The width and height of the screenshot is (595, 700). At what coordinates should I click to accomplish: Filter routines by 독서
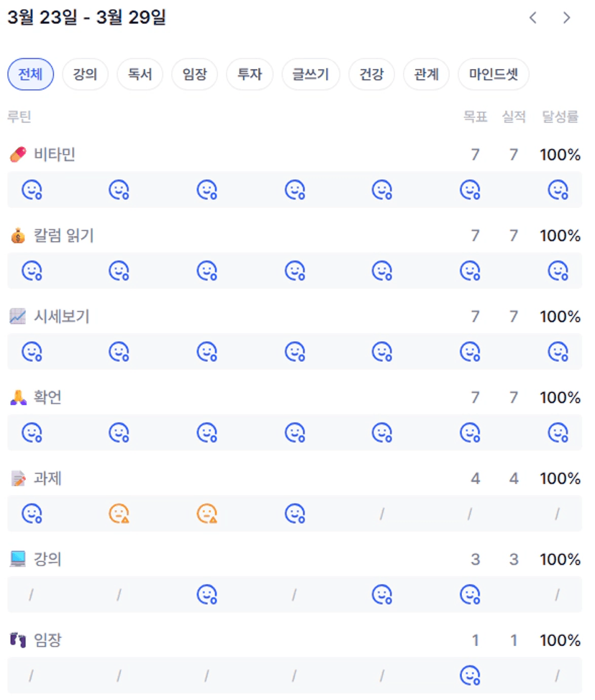(x=140, y=74)
